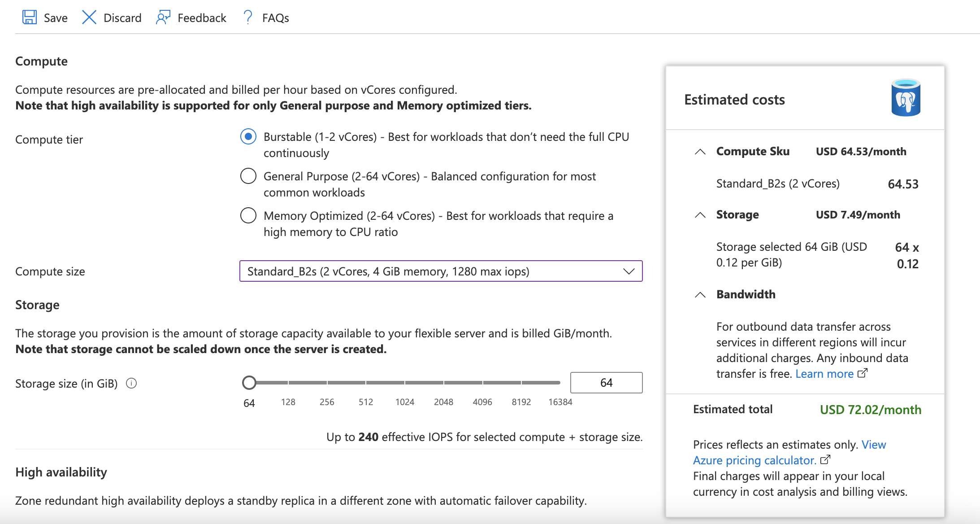This screenshot has height=524, width=980.
Task: Click external link icon beside Learn more
Action: point(863,373)
